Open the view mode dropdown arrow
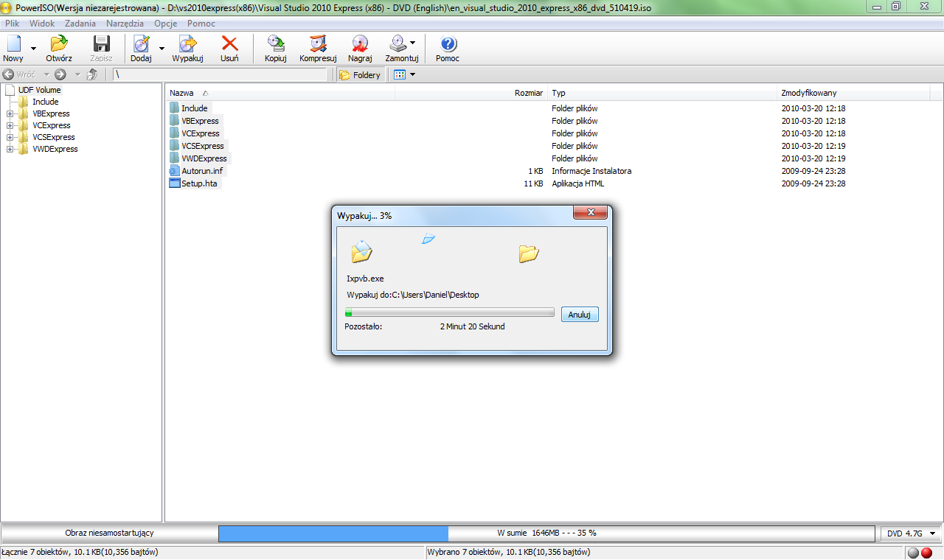The width and height of the screenshot is (944, 560). click(412, 74)
